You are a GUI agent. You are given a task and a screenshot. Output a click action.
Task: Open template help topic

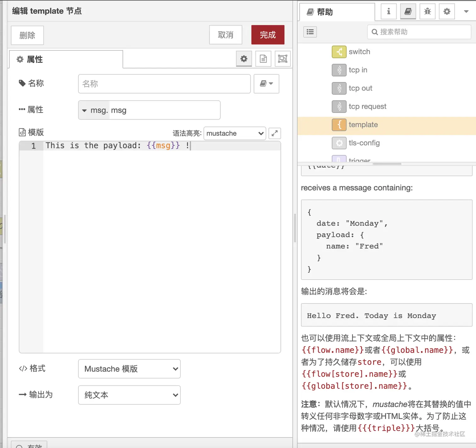363,125
